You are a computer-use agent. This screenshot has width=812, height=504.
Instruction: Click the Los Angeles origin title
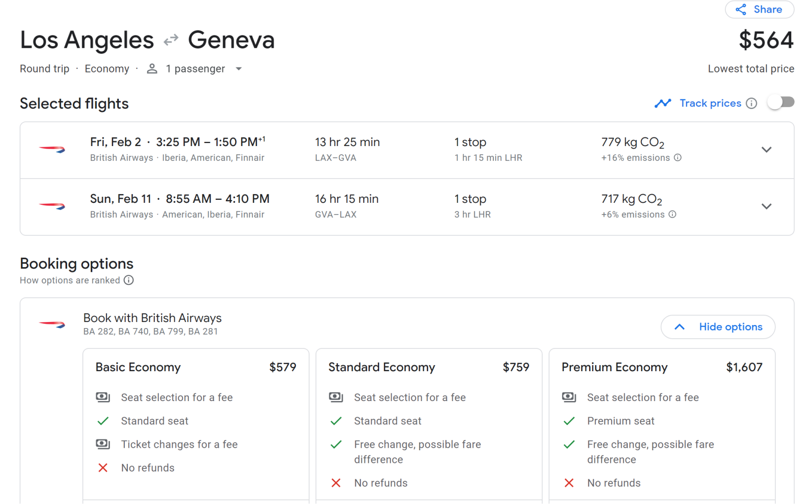[87, 40]
